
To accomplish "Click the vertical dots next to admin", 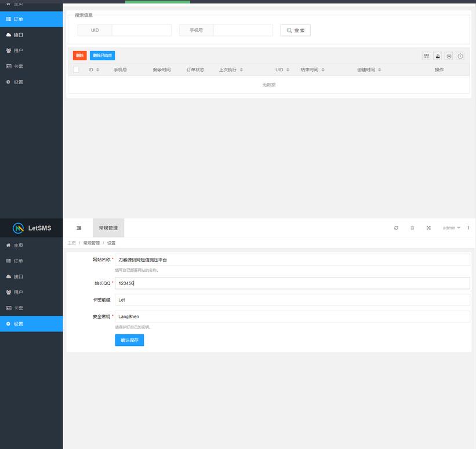I will pyautogui.click(x=468, y=228).
